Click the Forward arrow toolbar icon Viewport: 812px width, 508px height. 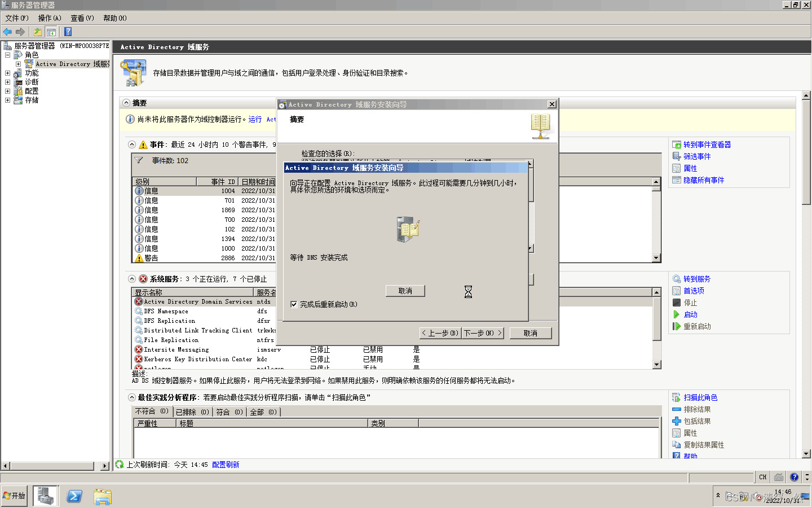tap(20, 32)
